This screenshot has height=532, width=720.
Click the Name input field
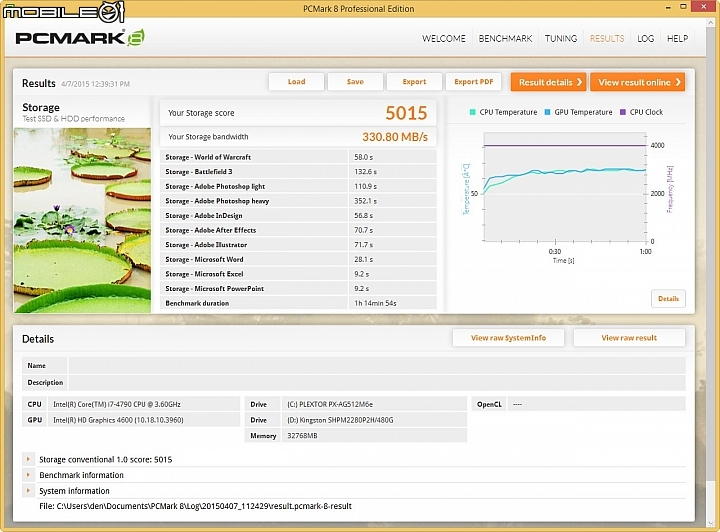pos(377,365)
